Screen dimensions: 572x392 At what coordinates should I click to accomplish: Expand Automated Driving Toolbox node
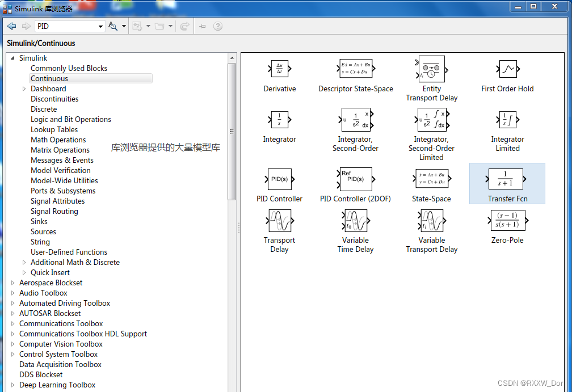(12, 303)
